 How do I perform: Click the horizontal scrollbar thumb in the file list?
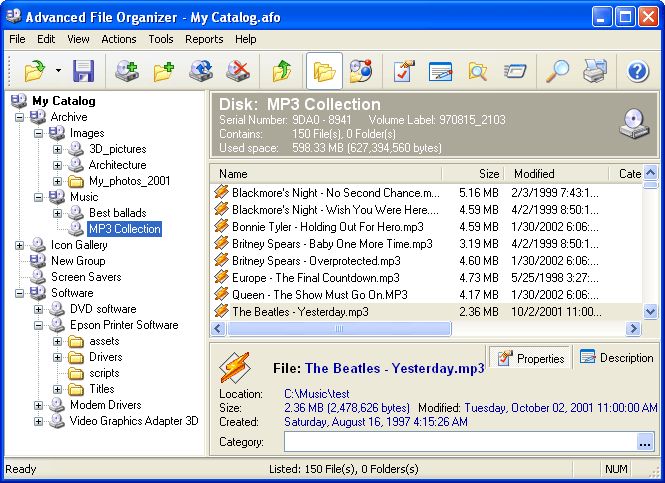pyautogui.click(x=339, y=329)
